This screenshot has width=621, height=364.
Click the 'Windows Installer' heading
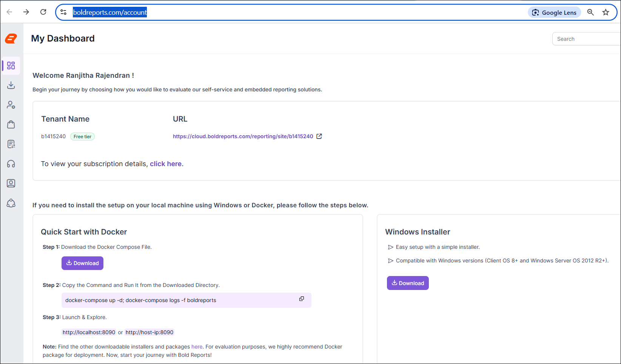tap(418, 232)
